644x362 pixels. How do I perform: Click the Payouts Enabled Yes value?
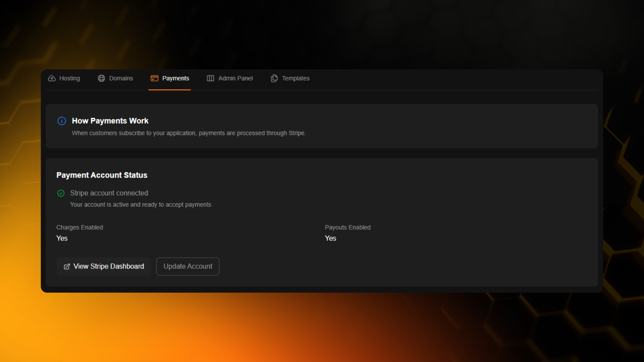[x=330, y=238]
